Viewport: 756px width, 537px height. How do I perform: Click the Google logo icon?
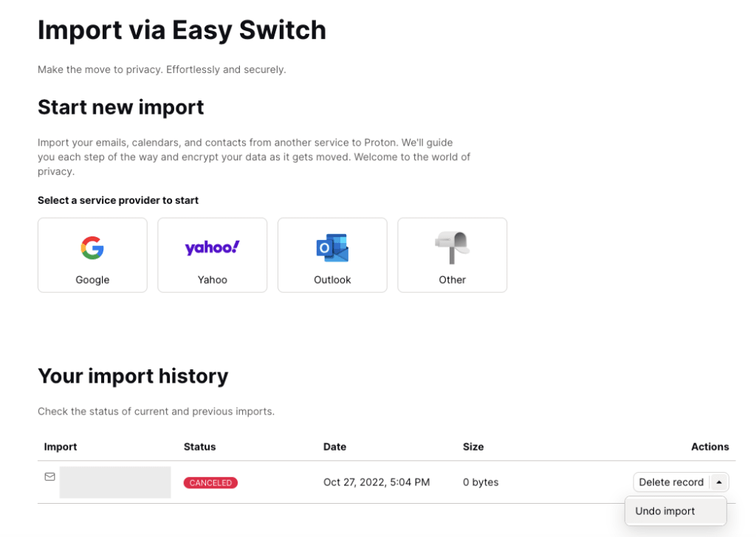[x=92, y=248]
